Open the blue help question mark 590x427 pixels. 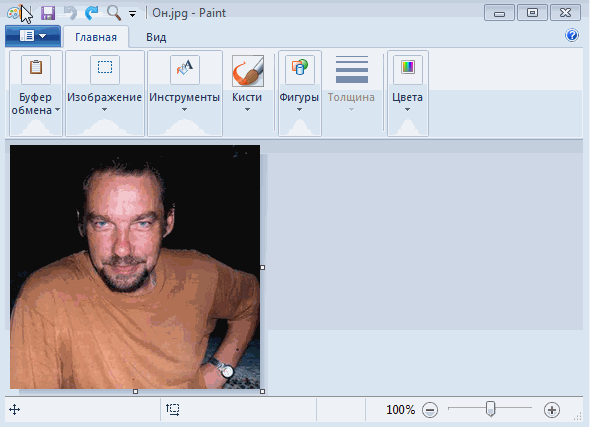pos(572,35)
